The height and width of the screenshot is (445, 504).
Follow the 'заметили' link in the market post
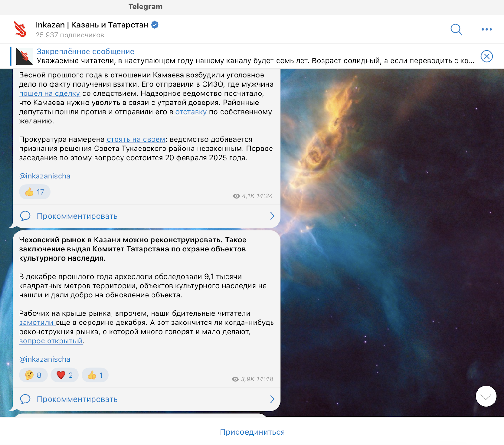pyautogui.click(x=37, y=323)
